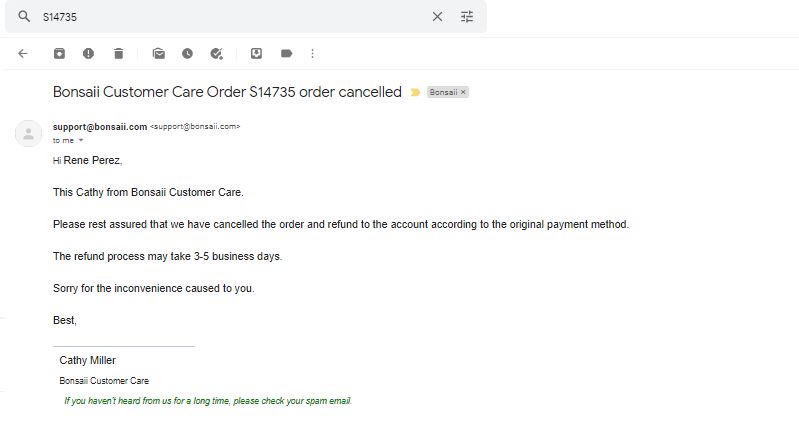Open the More options three-dot menu

tap(312, 54)
